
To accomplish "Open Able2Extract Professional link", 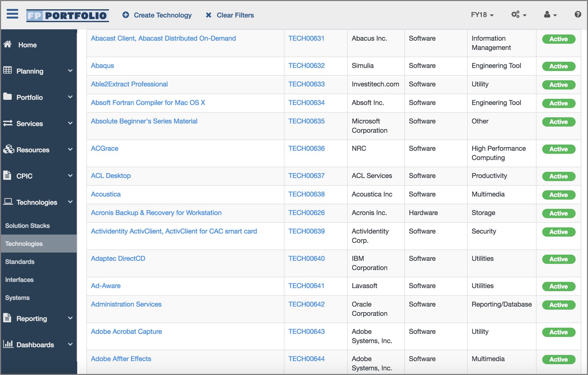I will click(x=129, y=84).
